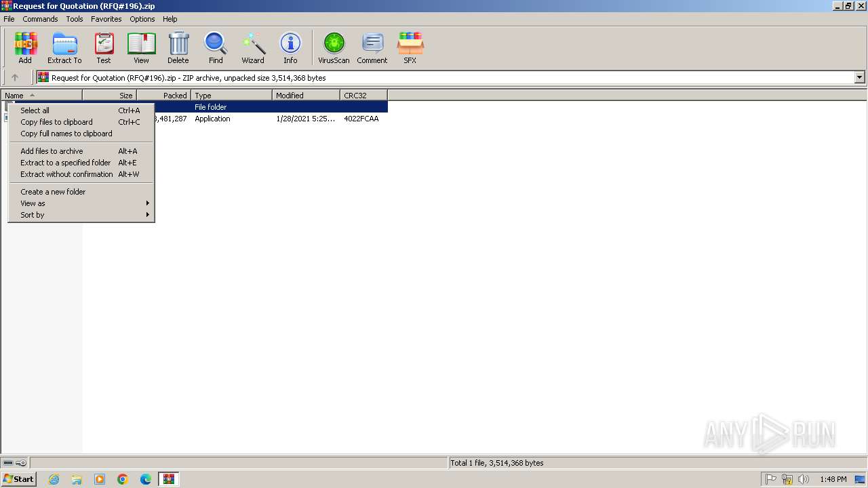Launch the Wizard wand icon
This screenshot has width=868, height=488.
point(253,47)
